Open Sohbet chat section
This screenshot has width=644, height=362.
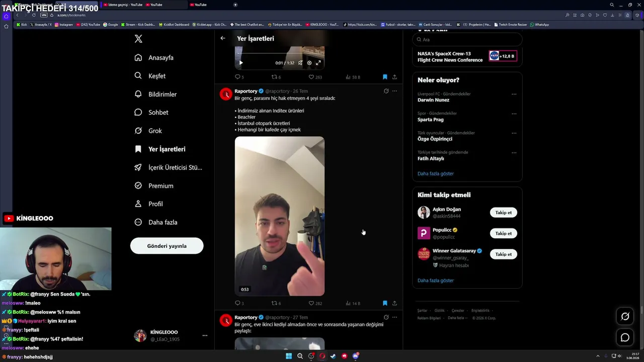pyautogui.click(x=151, y=113)
